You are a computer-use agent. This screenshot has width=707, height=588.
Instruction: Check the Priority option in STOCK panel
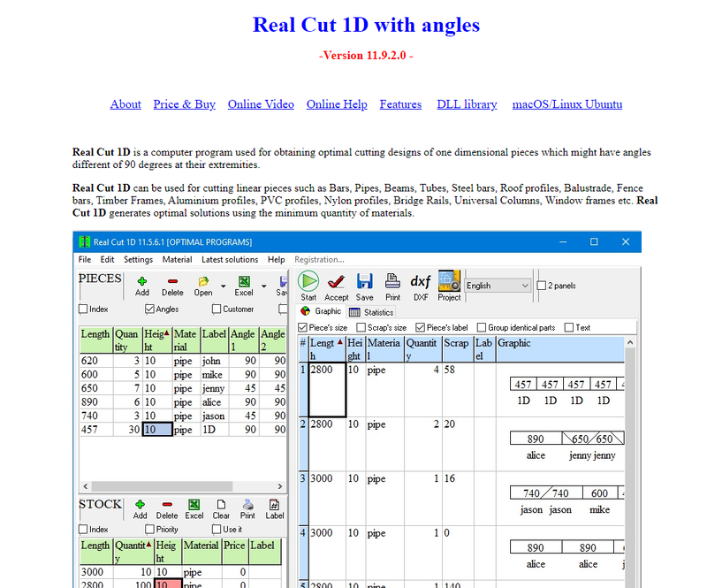pos(149,527)
